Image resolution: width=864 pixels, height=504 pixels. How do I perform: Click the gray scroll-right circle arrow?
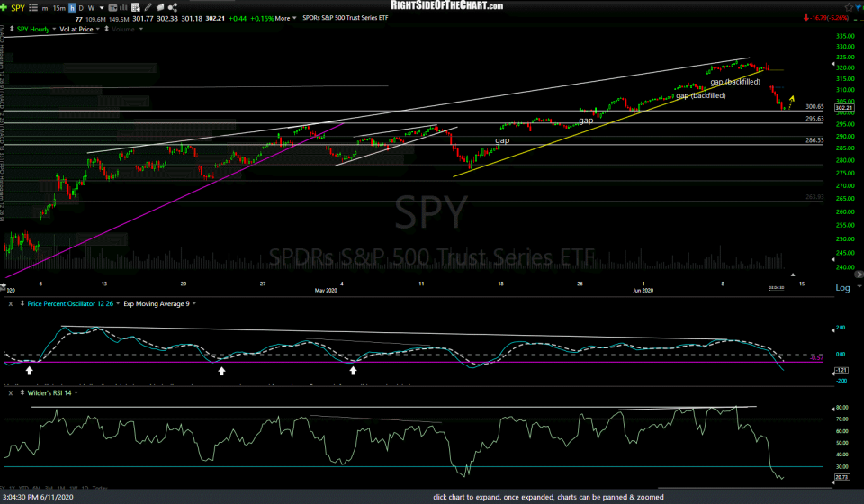click(x=859, y=274)
